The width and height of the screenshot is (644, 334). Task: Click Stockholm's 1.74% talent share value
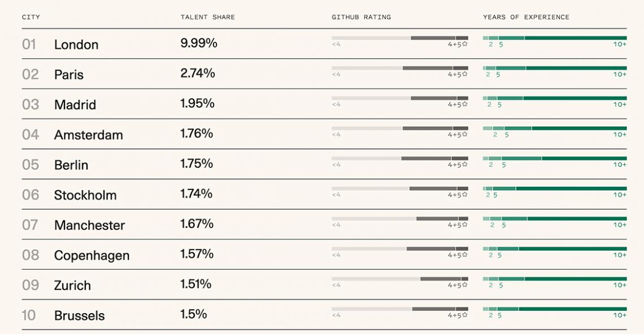pos(197,194)
